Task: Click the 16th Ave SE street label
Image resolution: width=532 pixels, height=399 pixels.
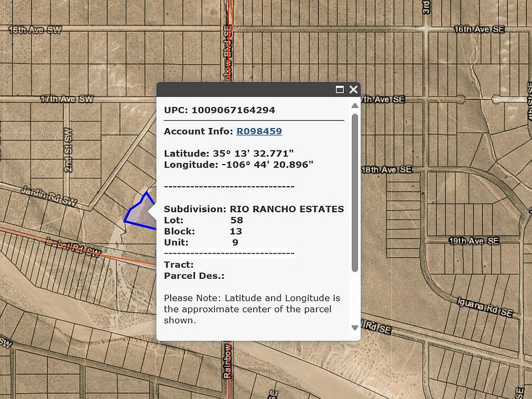Action: coord(479,29)
